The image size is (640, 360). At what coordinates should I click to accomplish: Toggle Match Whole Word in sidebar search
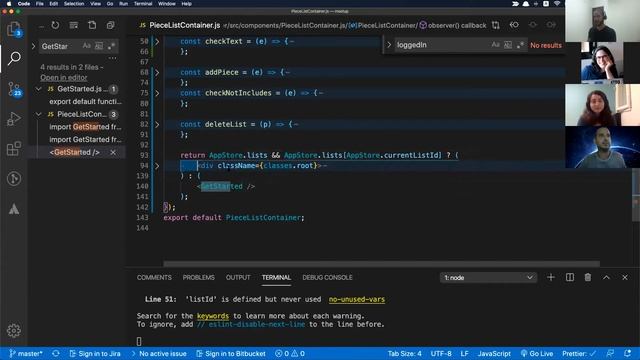[x=99, y=46]
